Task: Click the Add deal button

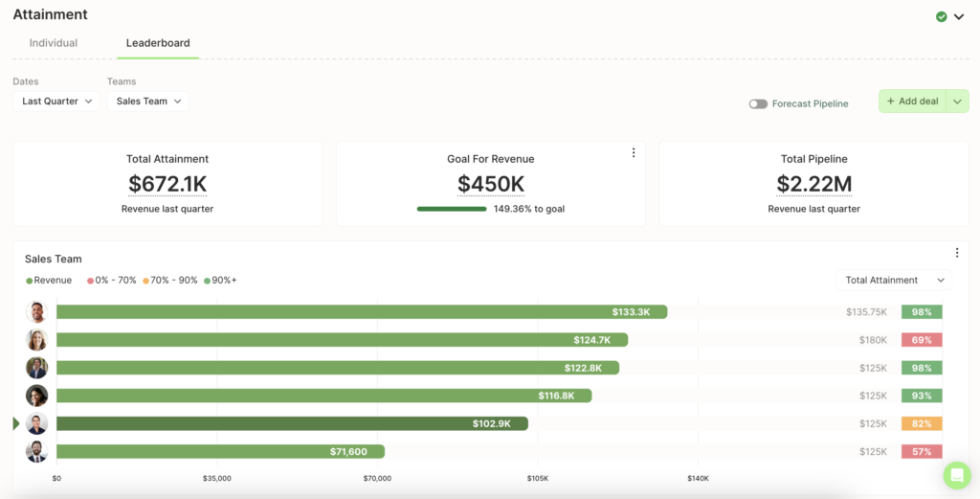Action: tap(912, 102)
